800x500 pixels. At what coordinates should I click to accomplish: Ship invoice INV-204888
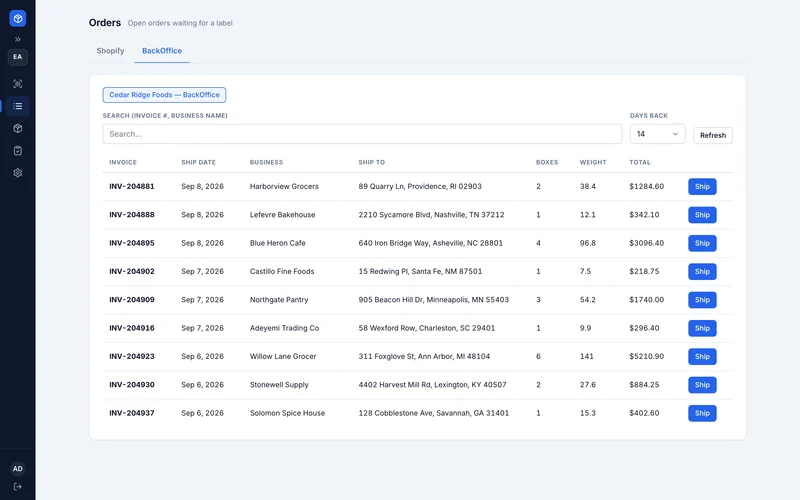coord(702,215)
